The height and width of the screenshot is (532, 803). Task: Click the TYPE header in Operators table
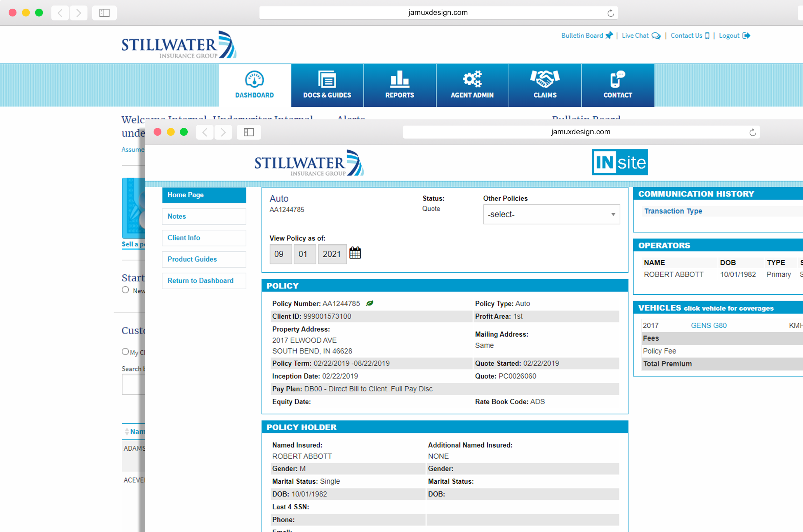pyautogui.click(x=776, y=263)
